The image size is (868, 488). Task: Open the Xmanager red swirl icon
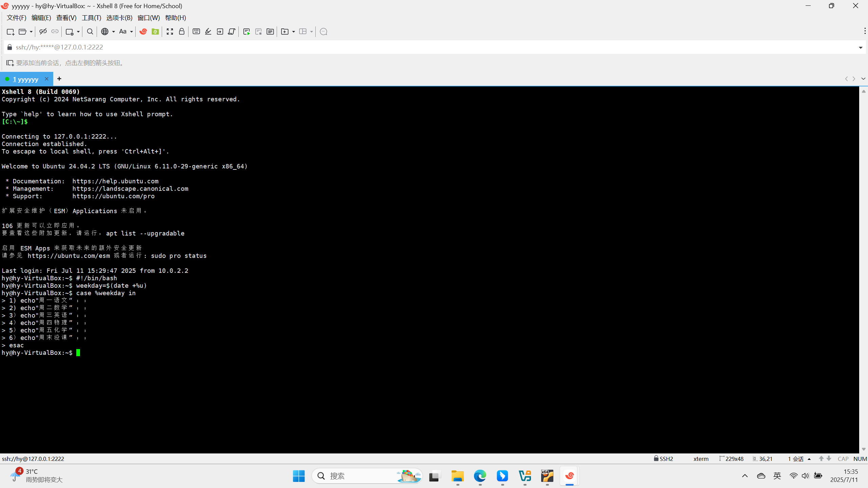(x=143, y=32)
